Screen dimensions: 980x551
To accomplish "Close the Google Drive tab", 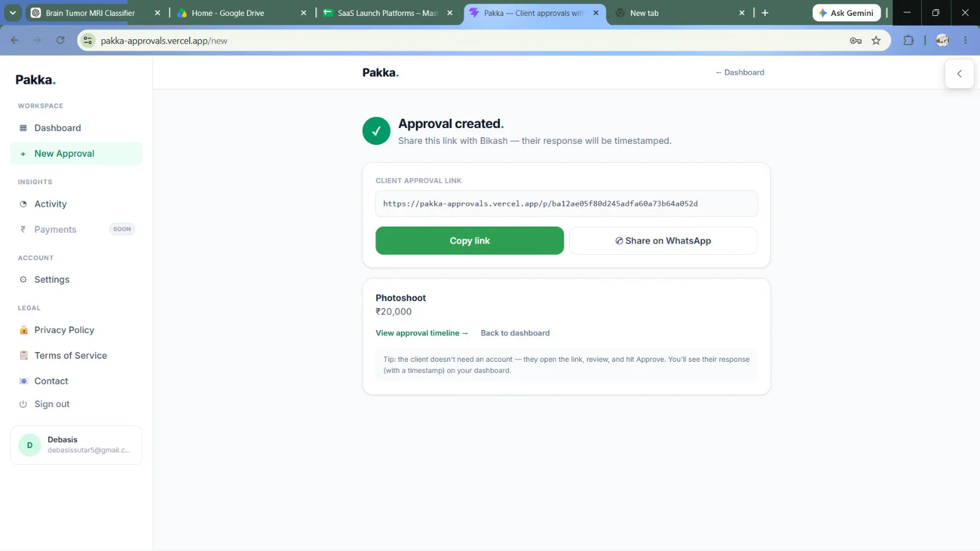I will (304, 13).
